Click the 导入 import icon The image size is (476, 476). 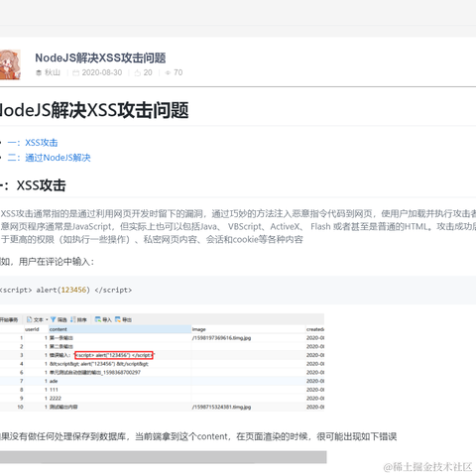[98, 319]
